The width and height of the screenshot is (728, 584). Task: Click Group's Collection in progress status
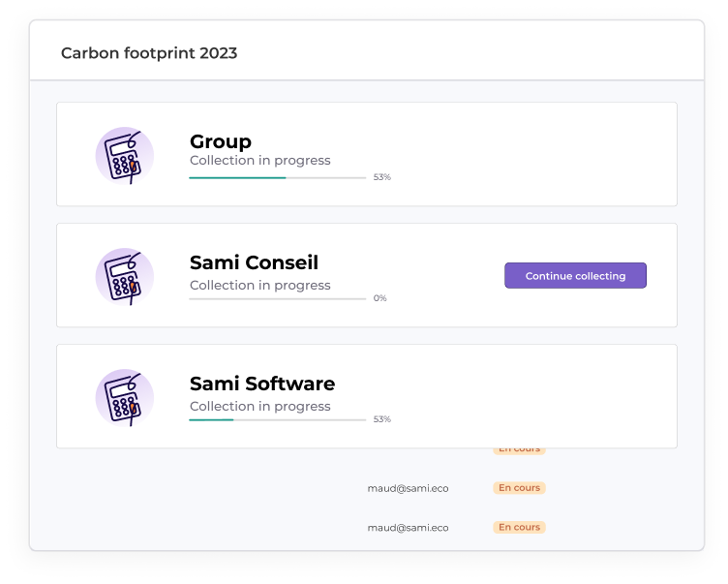260,161
